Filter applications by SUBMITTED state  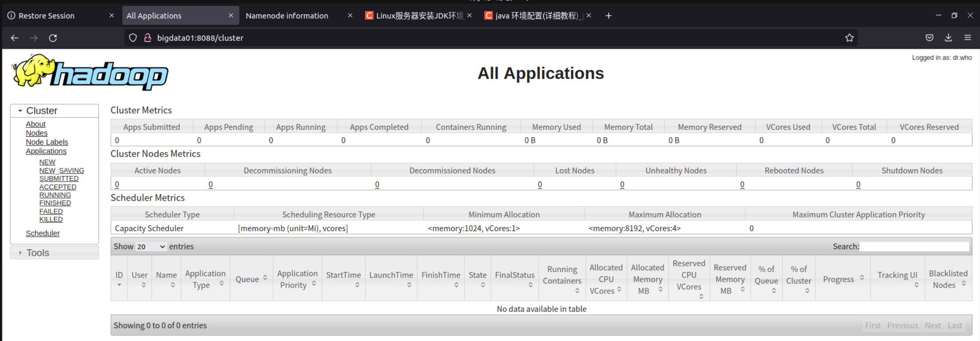pyautogui.click(x=59, y=178)
